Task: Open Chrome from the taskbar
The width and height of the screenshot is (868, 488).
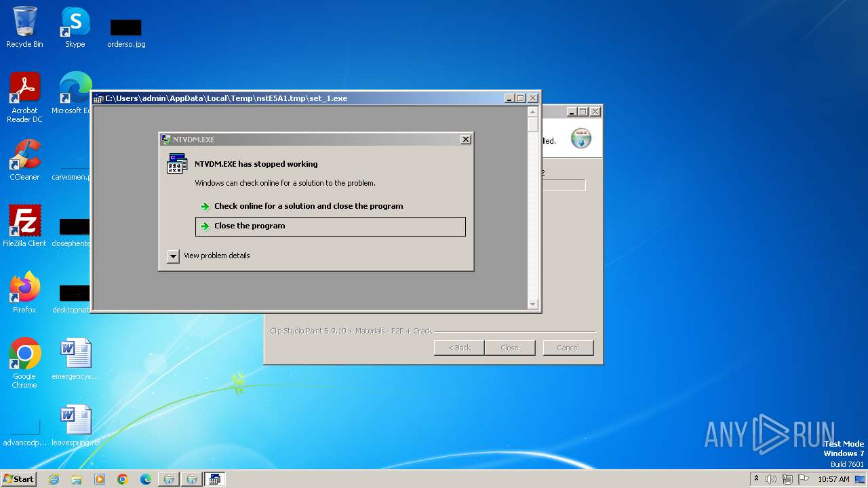Action: (x=123, y=479)
